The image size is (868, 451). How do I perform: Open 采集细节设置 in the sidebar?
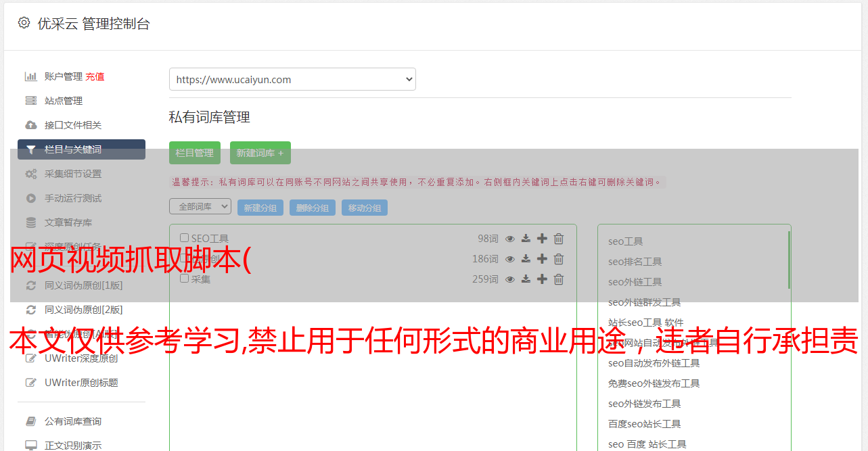click(x=73, y=174)
